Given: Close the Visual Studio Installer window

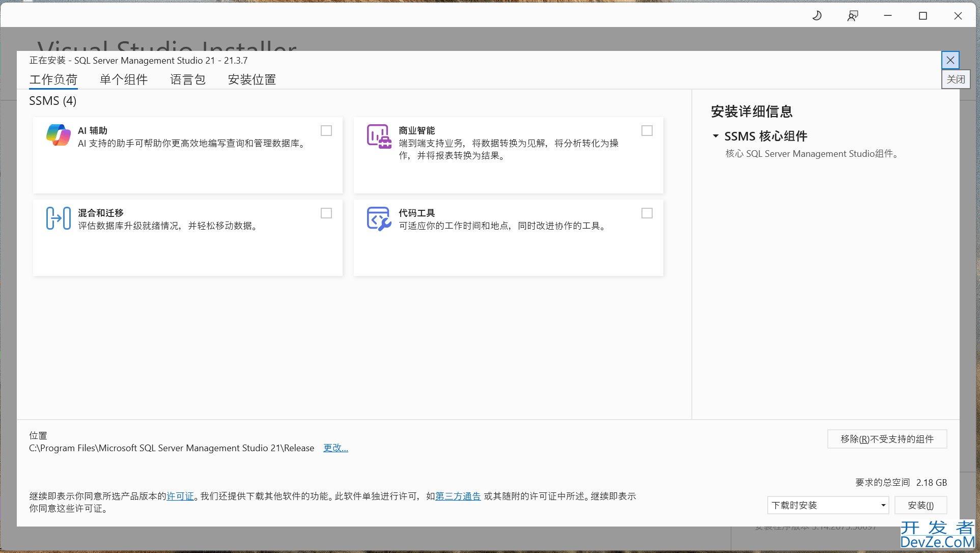Looking at the screenshot, I should coord(958,16).
